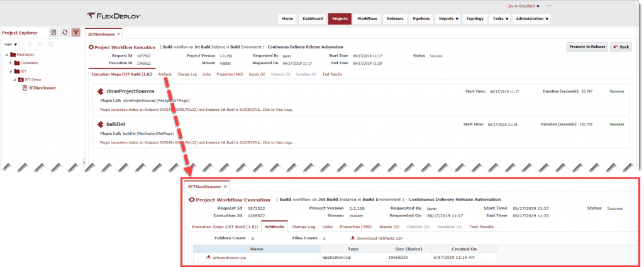Click Promote to Release button
The width and height of the screenshot is (644, 267).
(587, 47)
